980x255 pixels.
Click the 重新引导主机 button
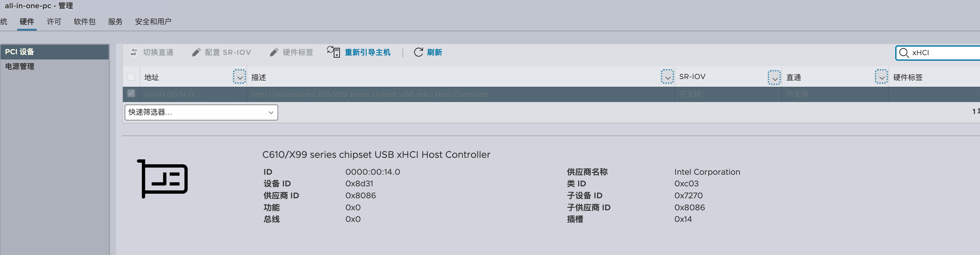point(367,52)
